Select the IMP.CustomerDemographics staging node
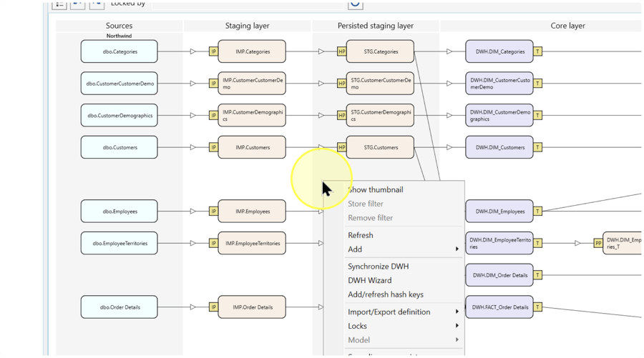 tap(252, 116)
